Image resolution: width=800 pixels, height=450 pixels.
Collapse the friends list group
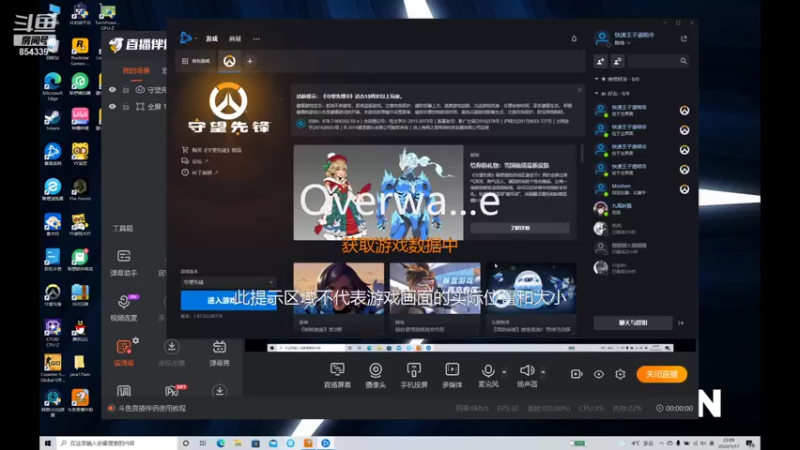point(596,93)
